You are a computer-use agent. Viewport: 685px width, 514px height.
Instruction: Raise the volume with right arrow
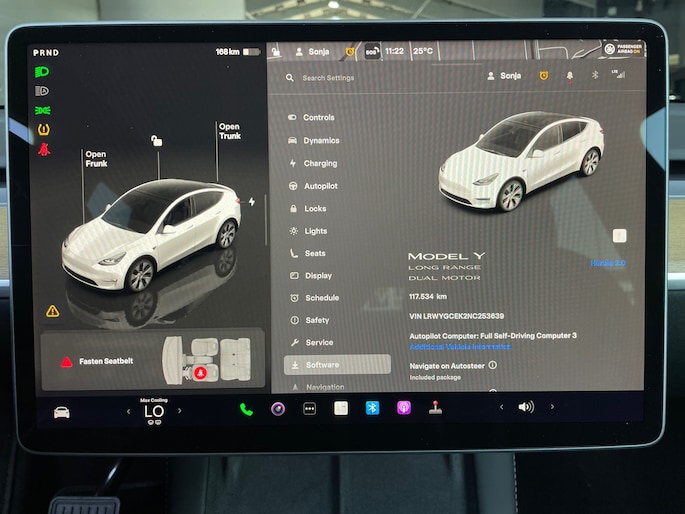(553, 407)
